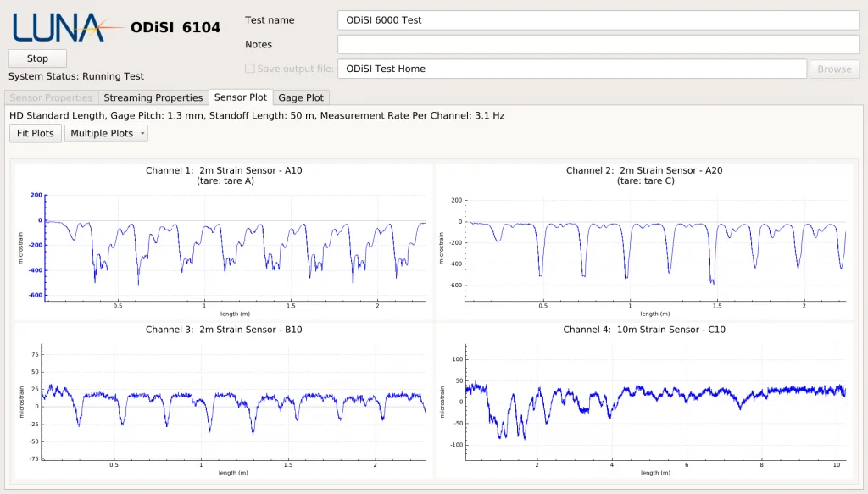Click the HD Standard Length info line
This screenshot has height=494, width=868.
[x=257, y=115]
